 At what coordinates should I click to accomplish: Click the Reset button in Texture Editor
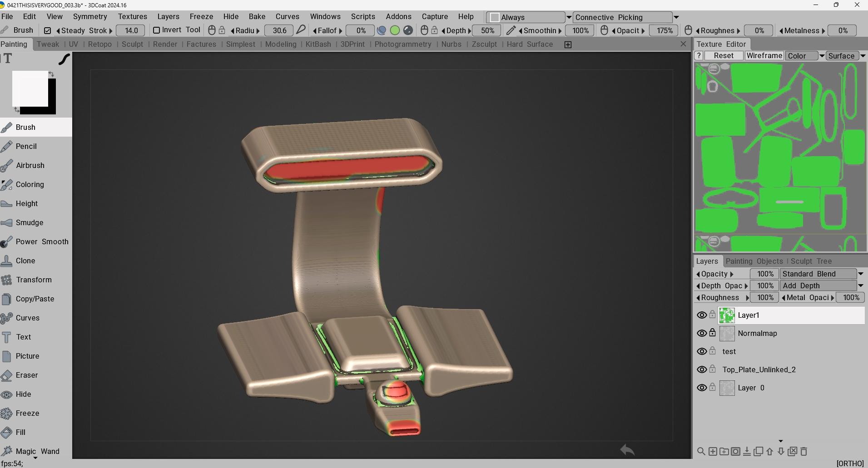coord(724,56)
